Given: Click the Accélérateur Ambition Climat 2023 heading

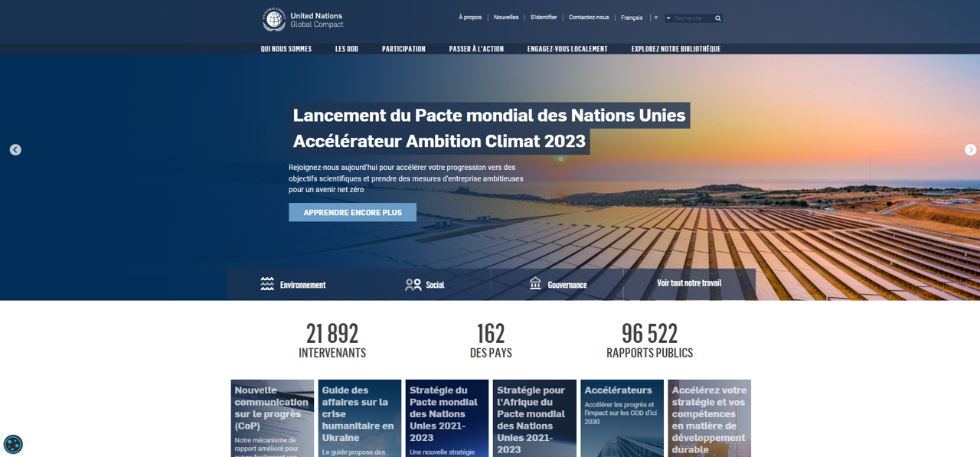Looking at the screenshot, I should [x=439, y=142].
